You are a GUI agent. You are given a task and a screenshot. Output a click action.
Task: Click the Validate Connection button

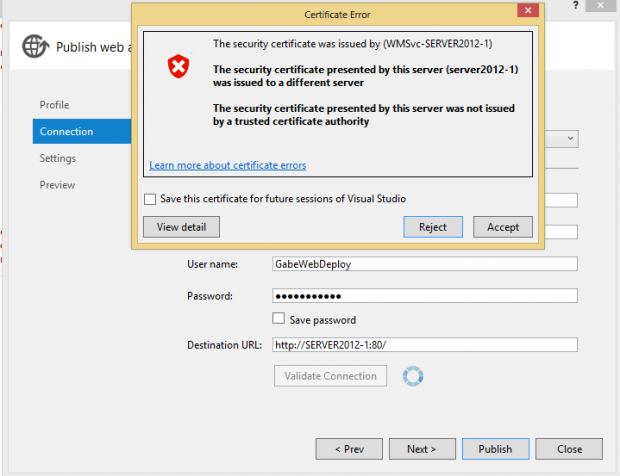point(331,376)
